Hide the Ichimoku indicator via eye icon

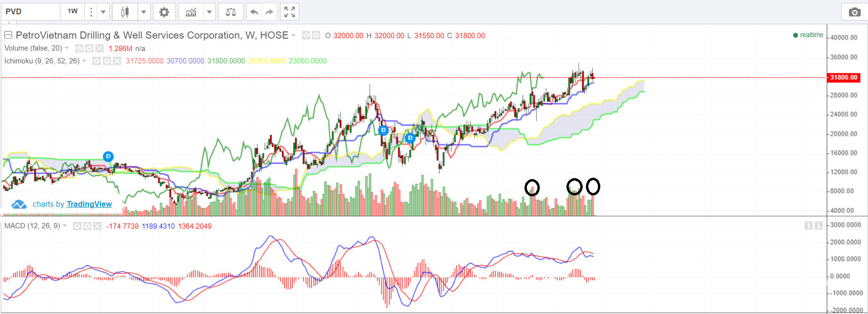click(x=96, y=61)
